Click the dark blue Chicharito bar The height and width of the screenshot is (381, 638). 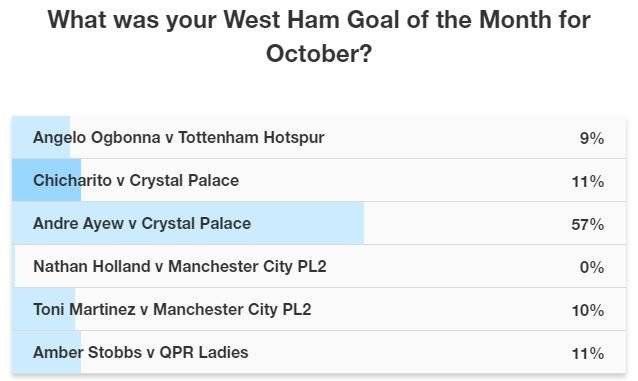46,180
